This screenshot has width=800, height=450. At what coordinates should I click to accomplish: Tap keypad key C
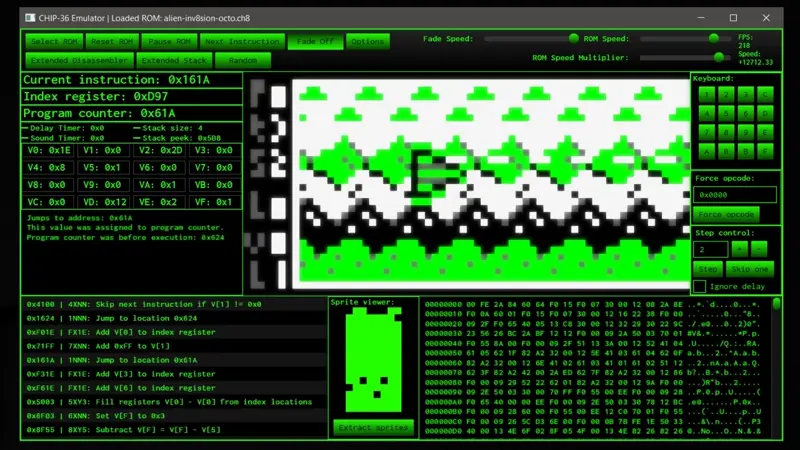[x=765, y=94]
